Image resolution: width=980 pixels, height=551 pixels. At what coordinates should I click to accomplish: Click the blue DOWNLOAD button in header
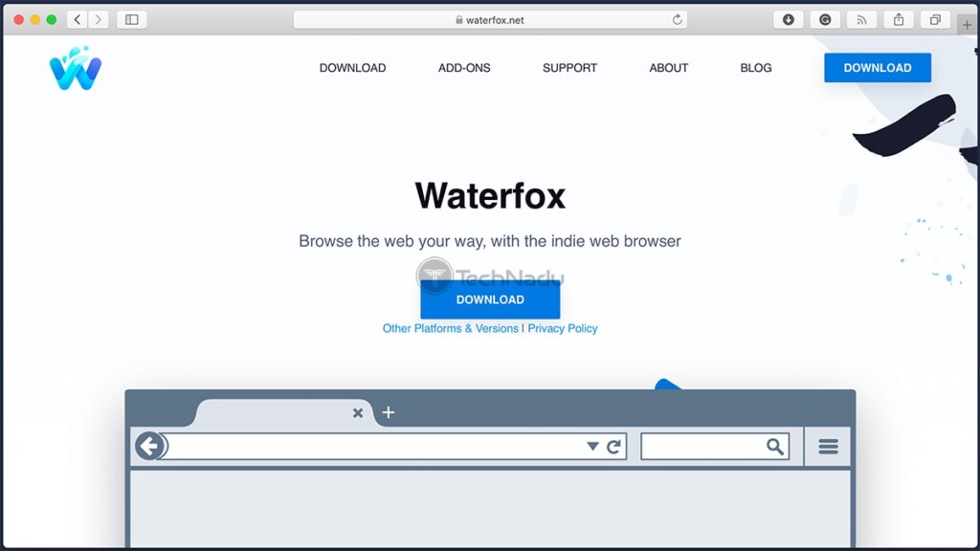click(878, 68)
